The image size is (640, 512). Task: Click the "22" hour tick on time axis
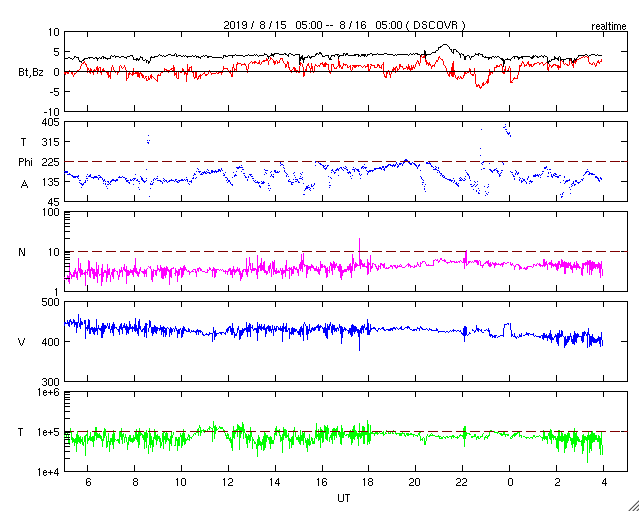pyautogui.click(x=463, y=482)
